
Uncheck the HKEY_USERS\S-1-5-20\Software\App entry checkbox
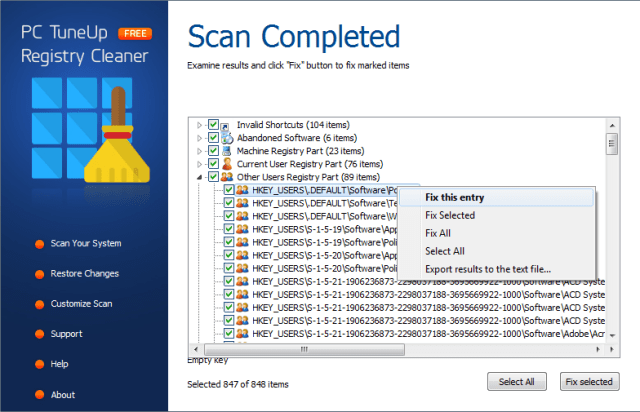click(x=229, y=255)
